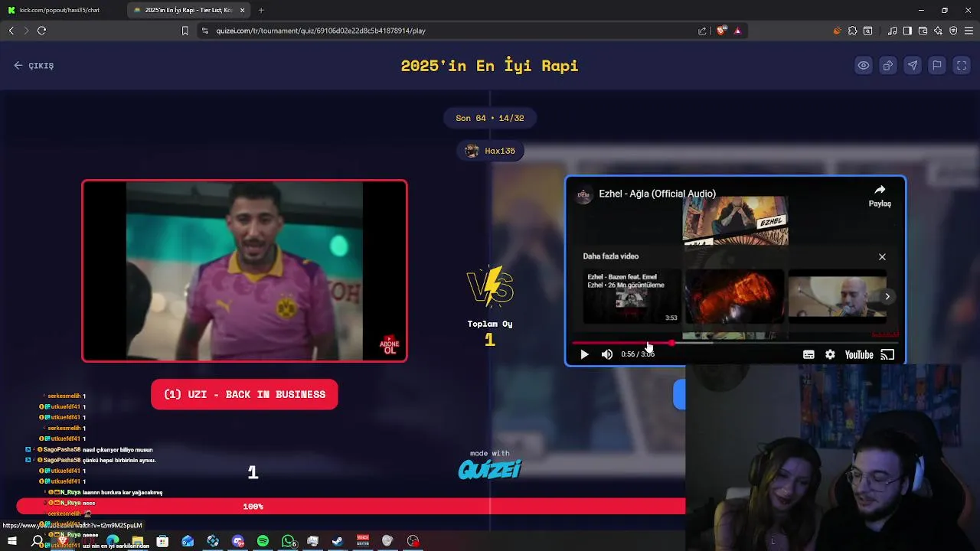Open the bald man suggested video thumbnail

coord(837,296)
